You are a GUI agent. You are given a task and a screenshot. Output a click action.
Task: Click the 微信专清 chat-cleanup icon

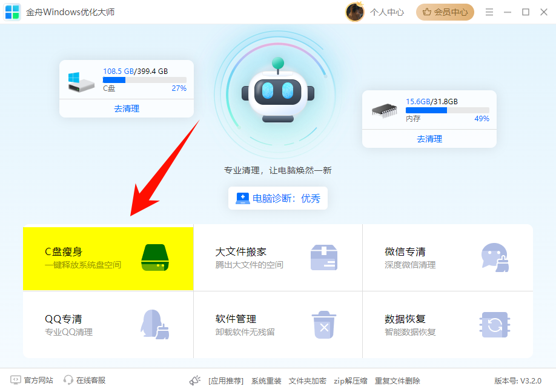coord(494,257)
